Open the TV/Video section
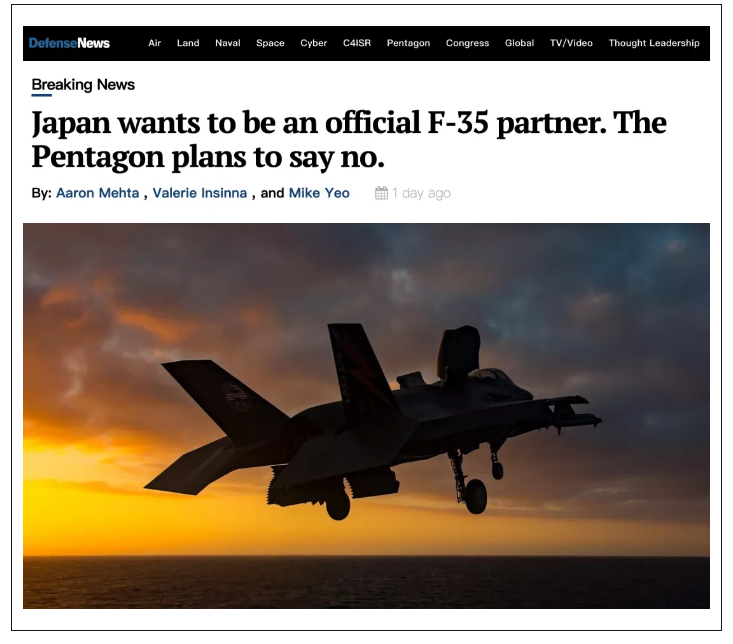Viewport: 733px width, 644px height. point(571,43)
